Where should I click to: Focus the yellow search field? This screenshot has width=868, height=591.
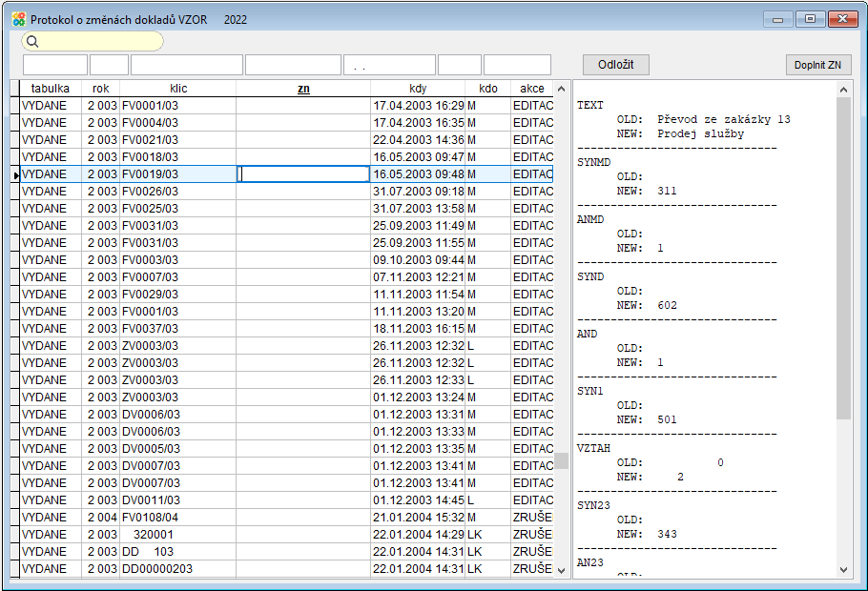(93, 42)
